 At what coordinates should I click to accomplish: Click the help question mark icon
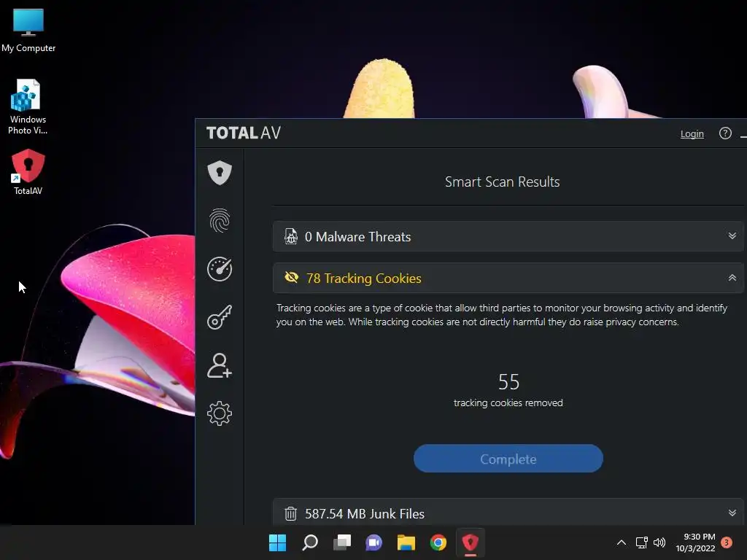tap(725, 133)
